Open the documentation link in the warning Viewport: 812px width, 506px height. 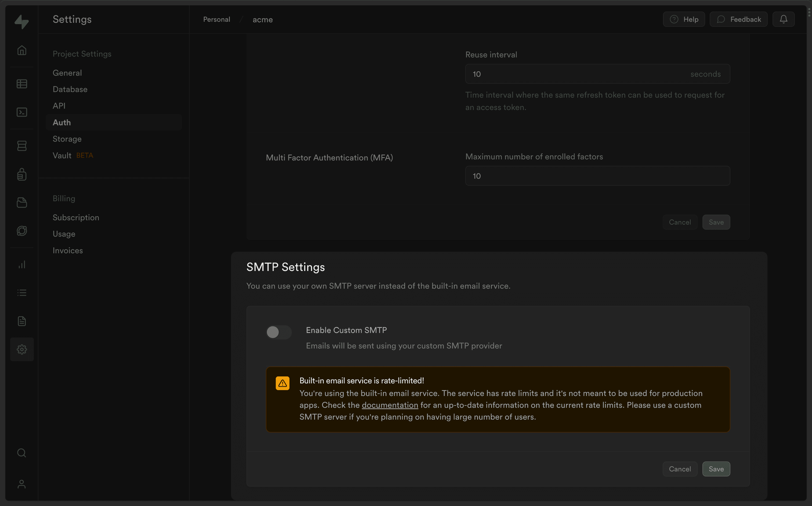pyautogui.click(x=389, y=405)
